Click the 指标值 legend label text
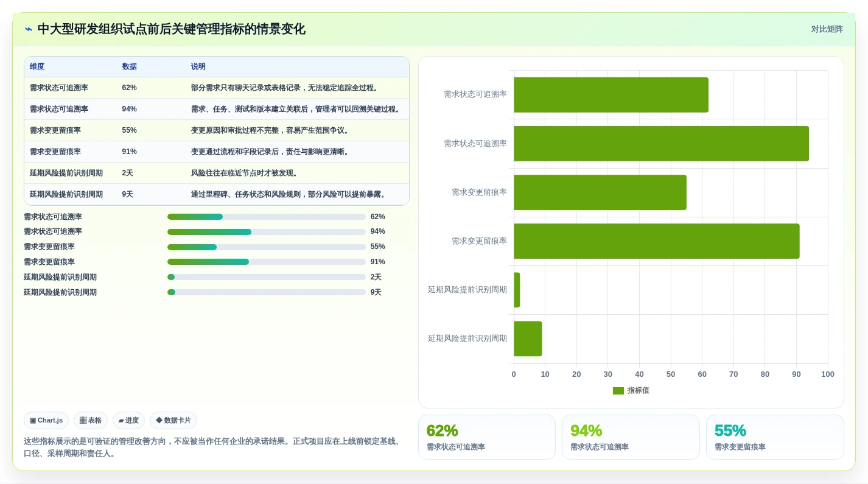 tap(639, 391)
